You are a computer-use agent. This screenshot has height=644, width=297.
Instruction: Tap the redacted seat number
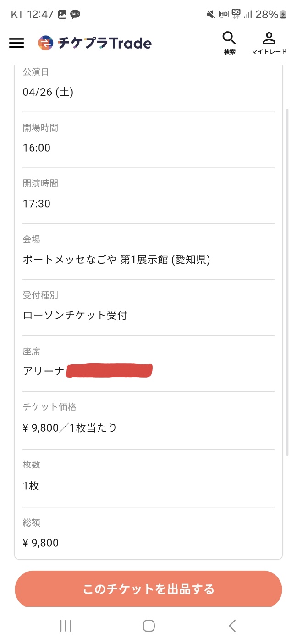point(109,371)
